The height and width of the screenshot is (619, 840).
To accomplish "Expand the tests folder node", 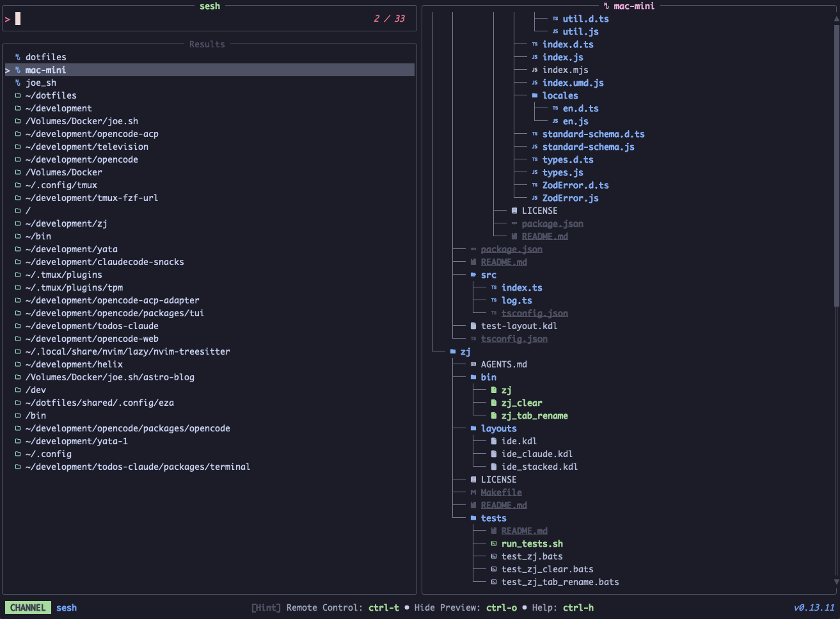I will 473,518.
